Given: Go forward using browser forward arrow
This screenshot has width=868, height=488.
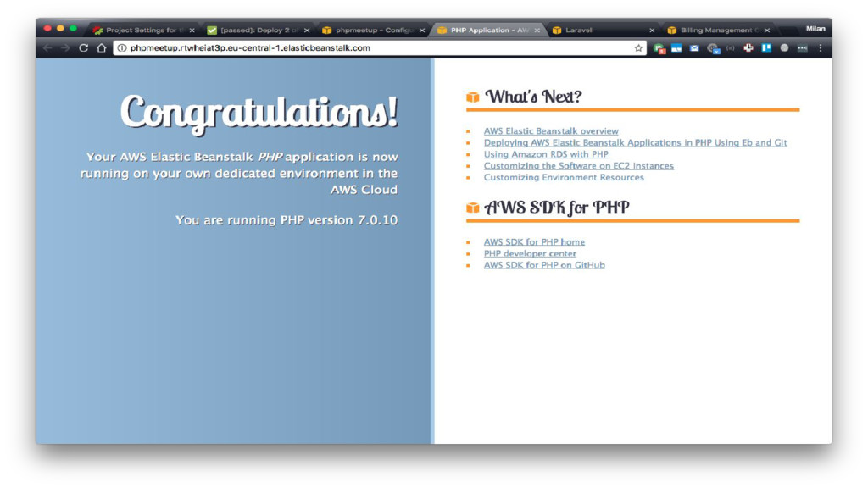Looking at the screenshot, I should click(x=65, y=48).
